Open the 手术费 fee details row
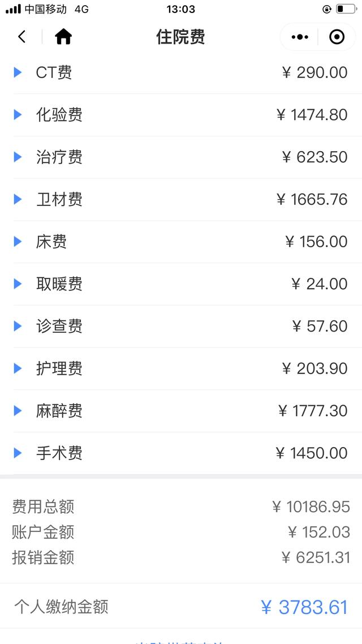The image size is (362, 644). (181, 453)
